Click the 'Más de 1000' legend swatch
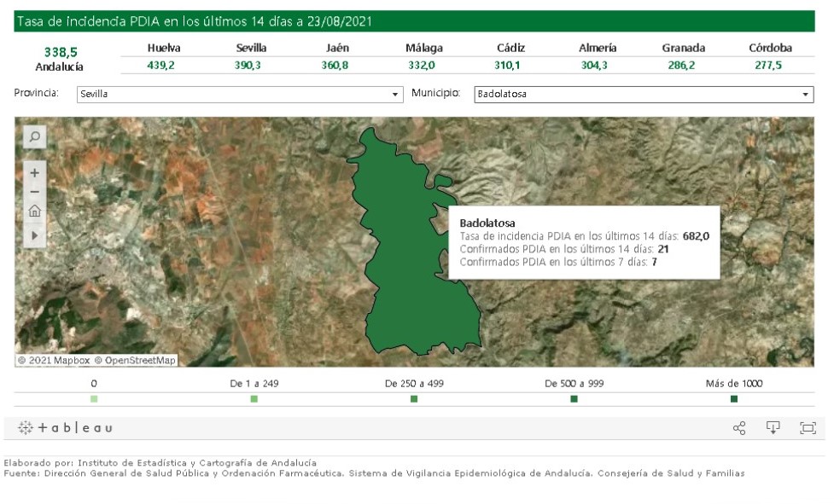 coord(734,399)
